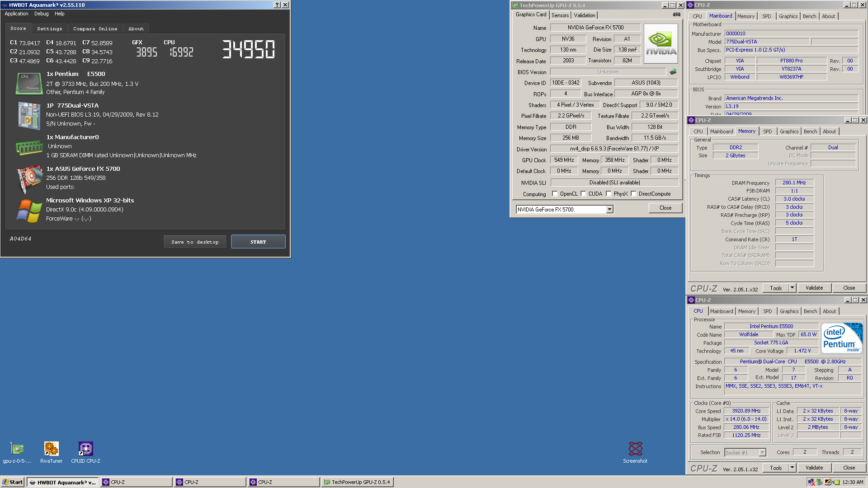Click the NVIDIA logo in GPU-Z

660,43
